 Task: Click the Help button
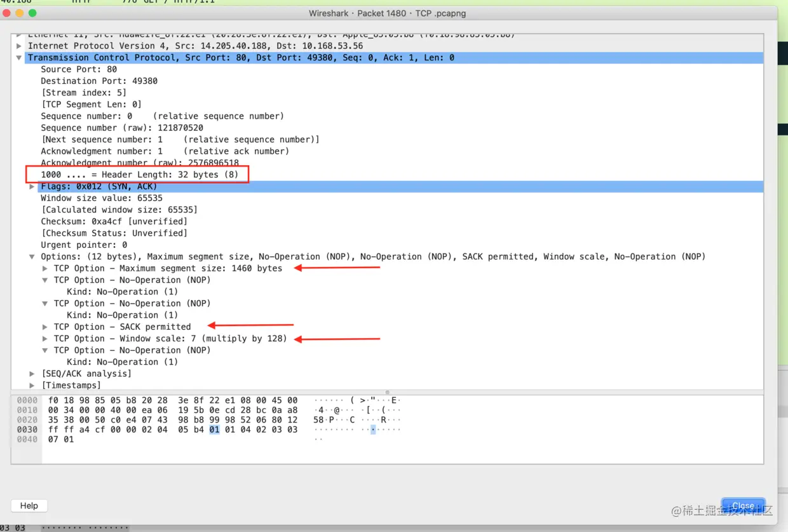coord(29,506)
